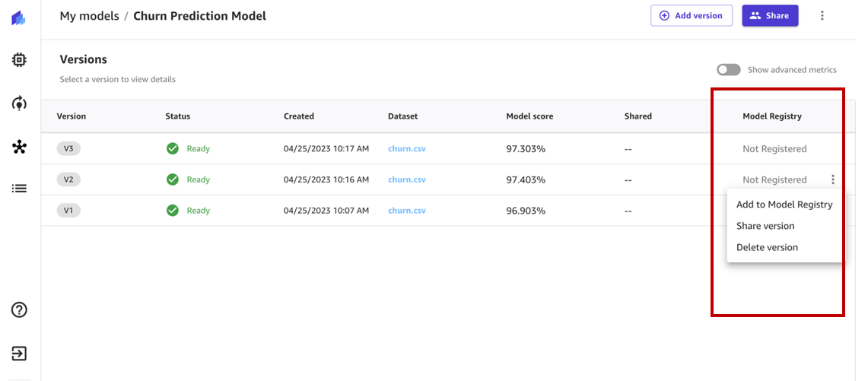Viewport: 868px width, 381px height.
Task: Open the list icon in sidebar
Action: 19,189
